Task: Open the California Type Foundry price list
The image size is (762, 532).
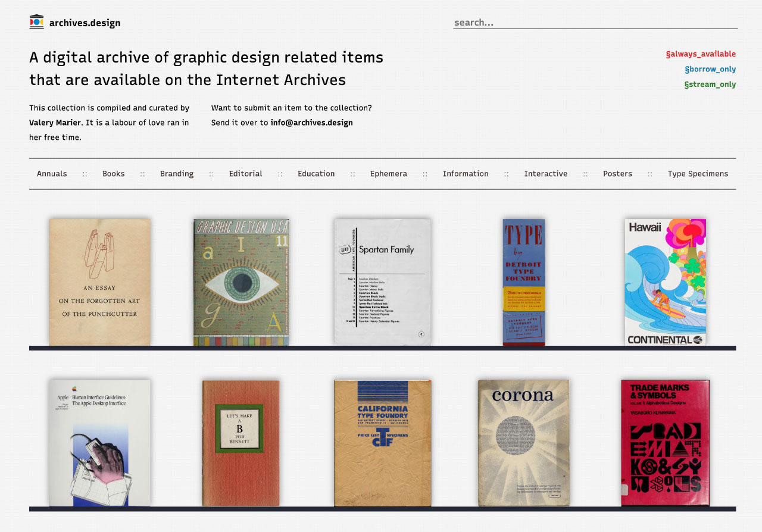Action: coord(382,443)
